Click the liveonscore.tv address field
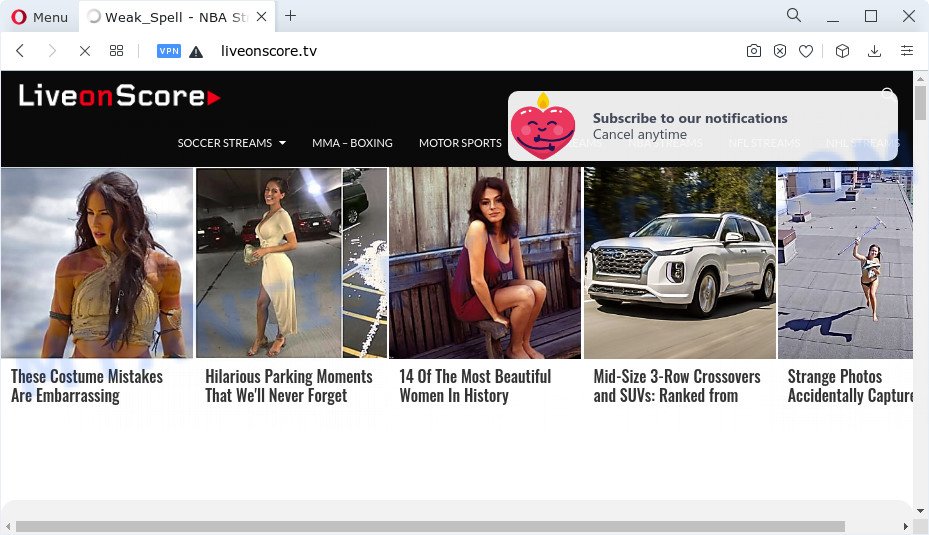Screen dimensions: 929x535 (269, 52)
